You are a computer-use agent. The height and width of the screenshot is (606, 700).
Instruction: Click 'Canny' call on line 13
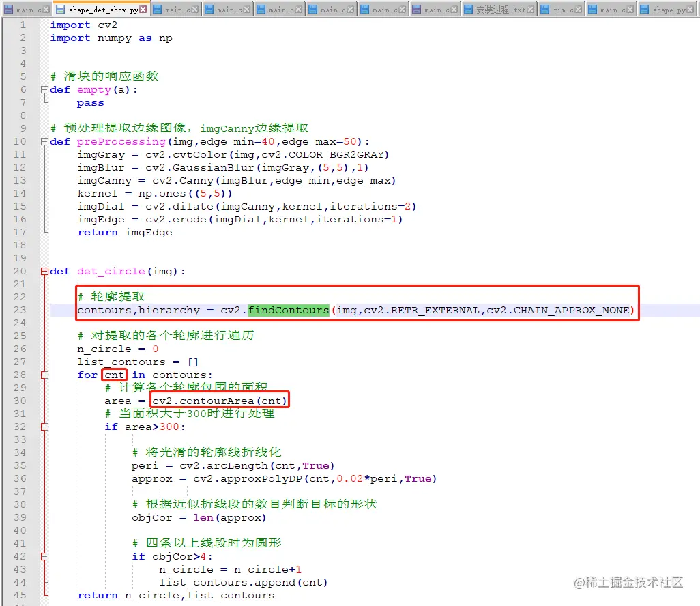[x=196, y=180]
